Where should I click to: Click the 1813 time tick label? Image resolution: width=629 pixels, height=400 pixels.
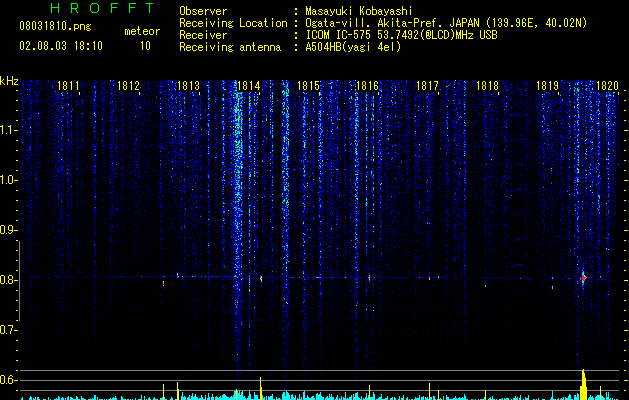tap(189, 86)
